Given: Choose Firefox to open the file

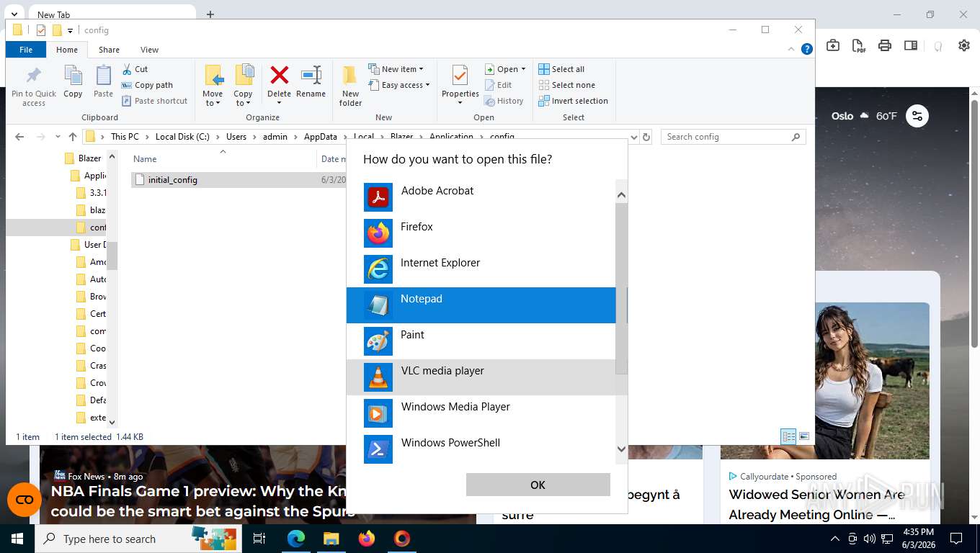Looking at the screenshot, I should (x=481, y=233).
